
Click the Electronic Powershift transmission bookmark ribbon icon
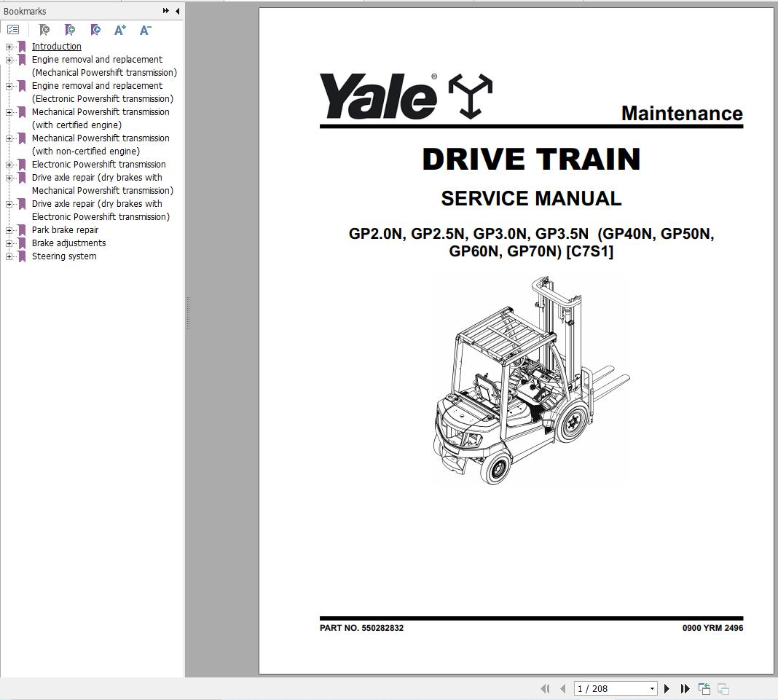tap(22, 165)
